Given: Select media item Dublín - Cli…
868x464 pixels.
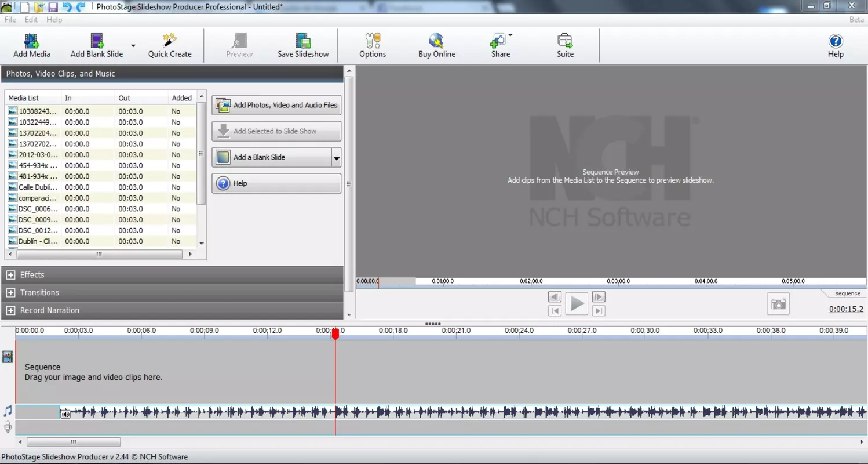Looking at the screenshot, I should coord(38,241).
